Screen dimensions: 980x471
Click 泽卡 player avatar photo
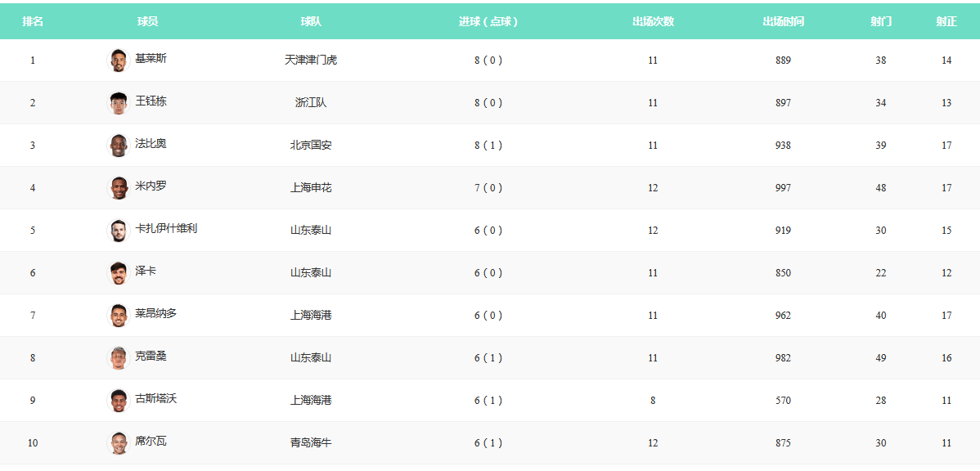click(119, 272)
